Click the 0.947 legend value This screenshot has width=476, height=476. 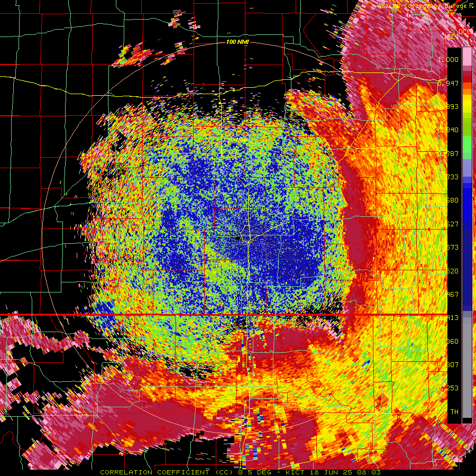click(448, 83)
